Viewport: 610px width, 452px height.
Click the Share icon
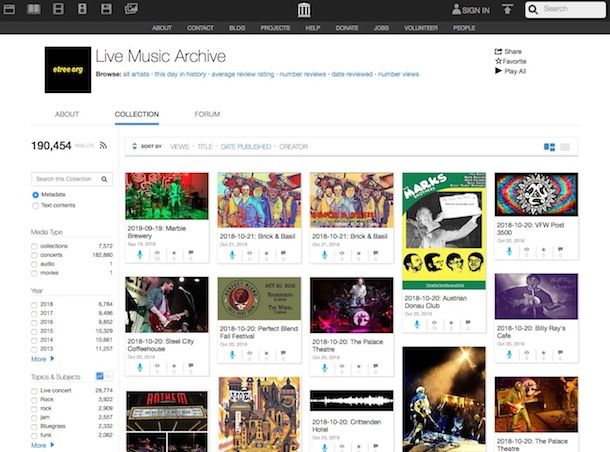click(x=498, y=51)
